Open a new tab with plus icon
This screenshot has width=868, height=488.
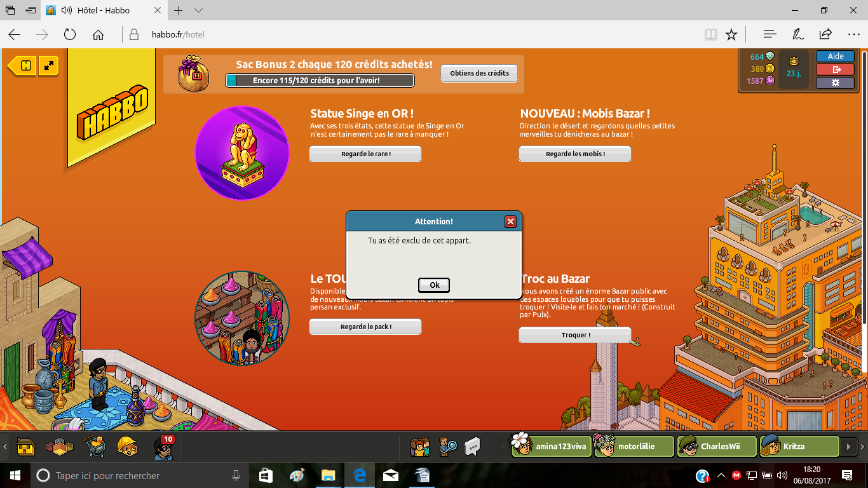[179, 10]
